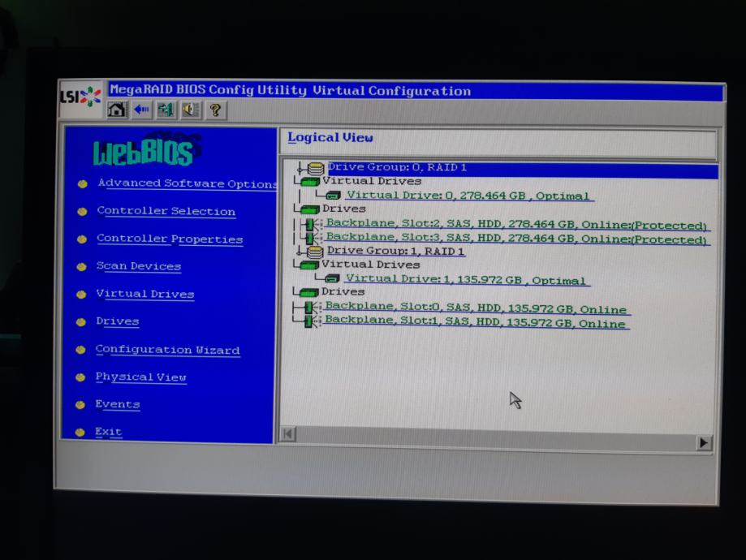Image resolution: width=746 pixels, height=560 pixels.
Task: Click Drives label under Drive Group 0
Action: point(344,209)
